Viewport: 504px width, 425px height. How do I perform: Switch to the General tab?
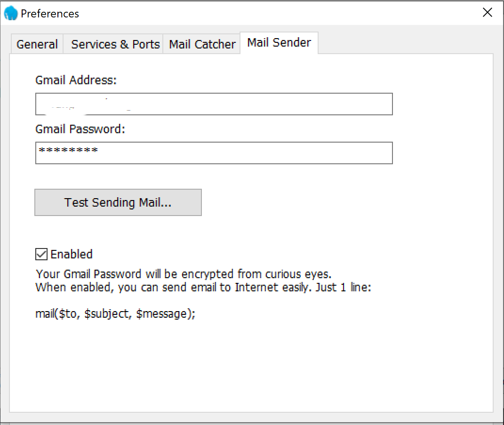tap(37, 44)
